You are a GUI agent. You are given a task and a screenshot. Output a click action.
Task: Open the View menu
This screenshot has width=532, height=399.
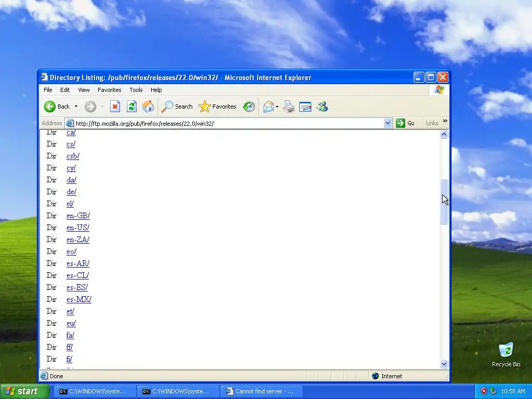click(84, 90)
